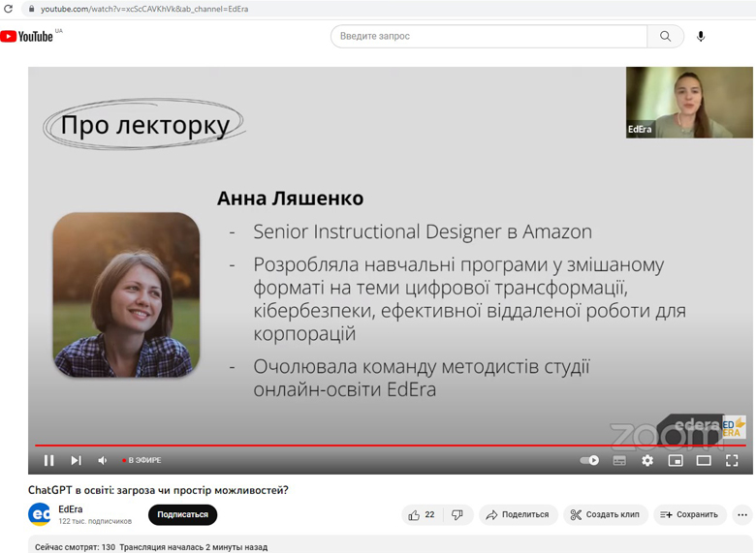Start voice search with the microphone icon
Screen dimensions: 756x553
[701, 36]
